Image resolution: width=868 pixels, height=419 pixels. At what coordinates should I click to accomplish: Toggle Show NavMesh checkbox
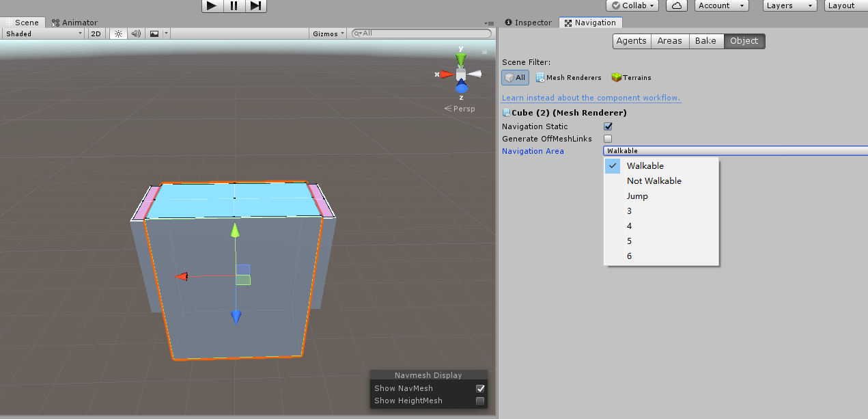[x=480, y=388]
